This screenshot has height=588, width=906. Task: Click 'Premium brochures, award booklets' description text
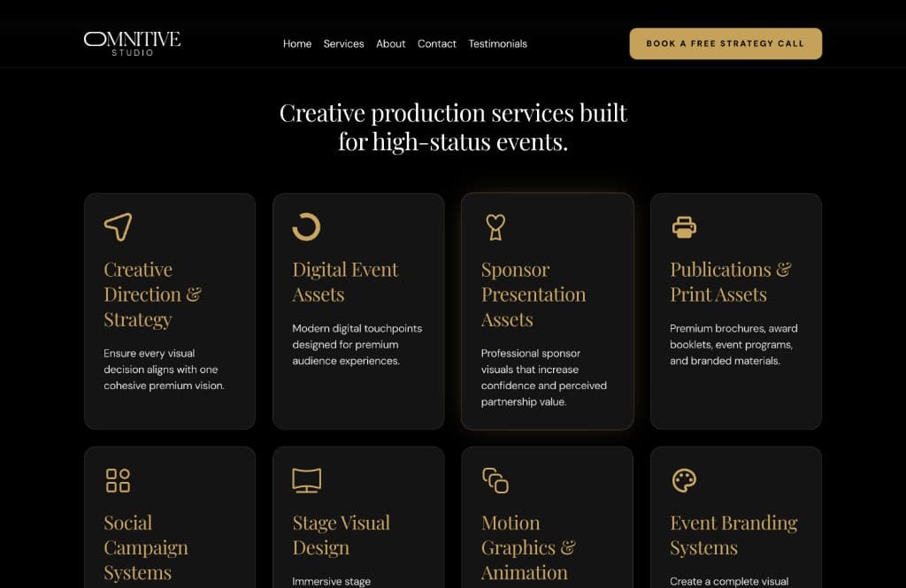pyautogui.click(x=733, y=345)
